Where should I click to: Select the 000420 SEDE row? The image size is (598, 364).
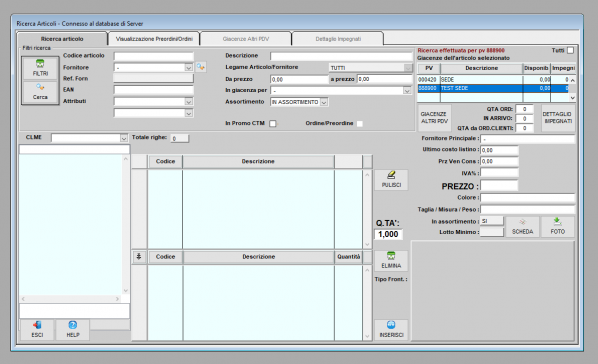coord(493,80)
